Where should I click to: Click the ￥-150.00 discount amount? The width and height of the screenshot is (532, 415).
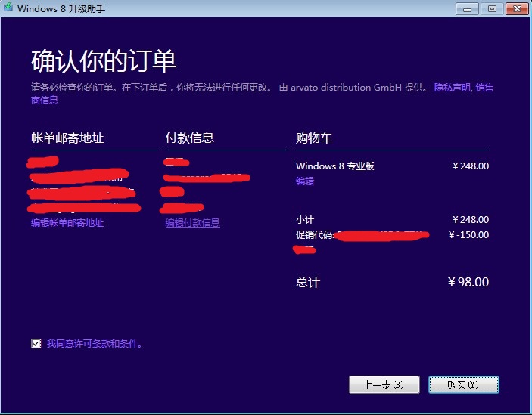[x=468, y=235]
